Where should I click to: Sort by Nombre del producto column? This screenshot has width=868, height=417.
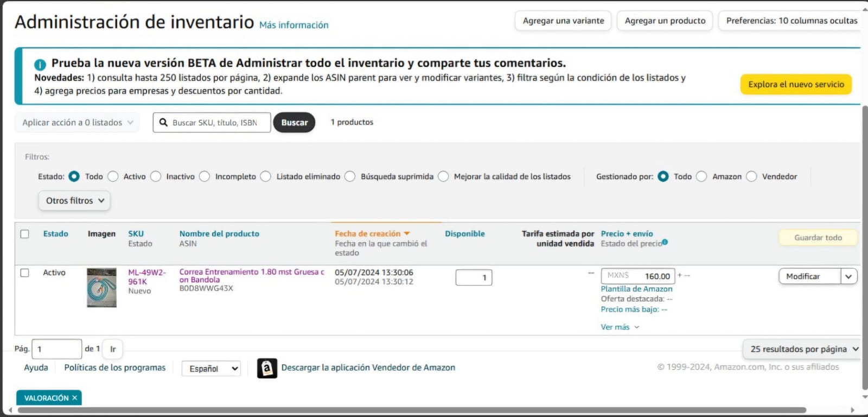click(x=219, y=234)
